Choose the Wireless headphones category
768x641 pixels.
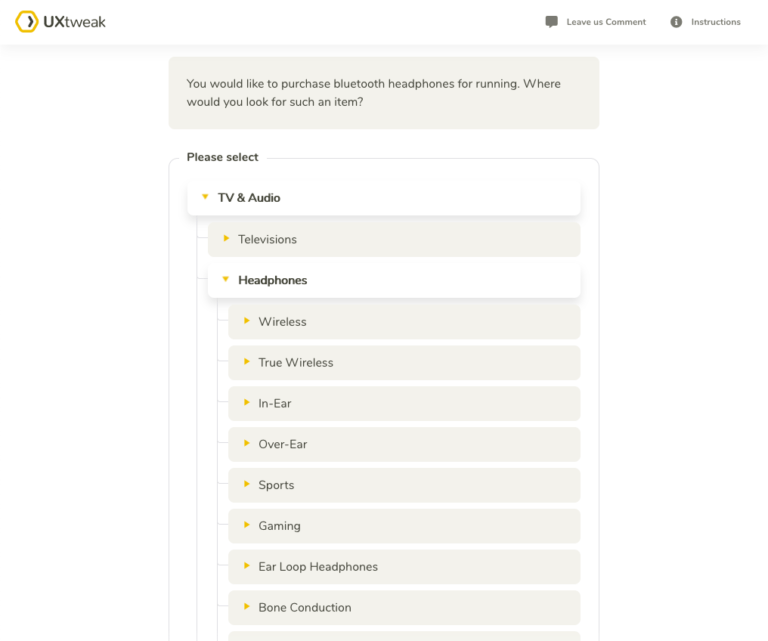[403, 322]
